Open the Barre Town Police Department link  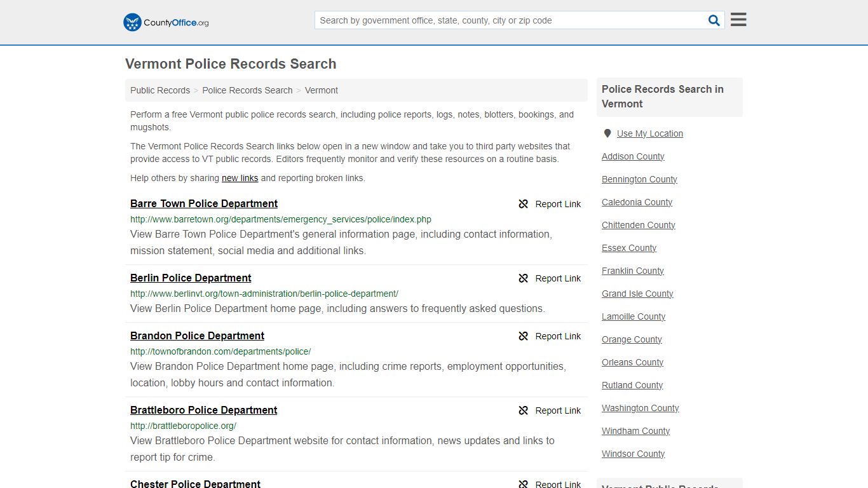coord(204,203)
